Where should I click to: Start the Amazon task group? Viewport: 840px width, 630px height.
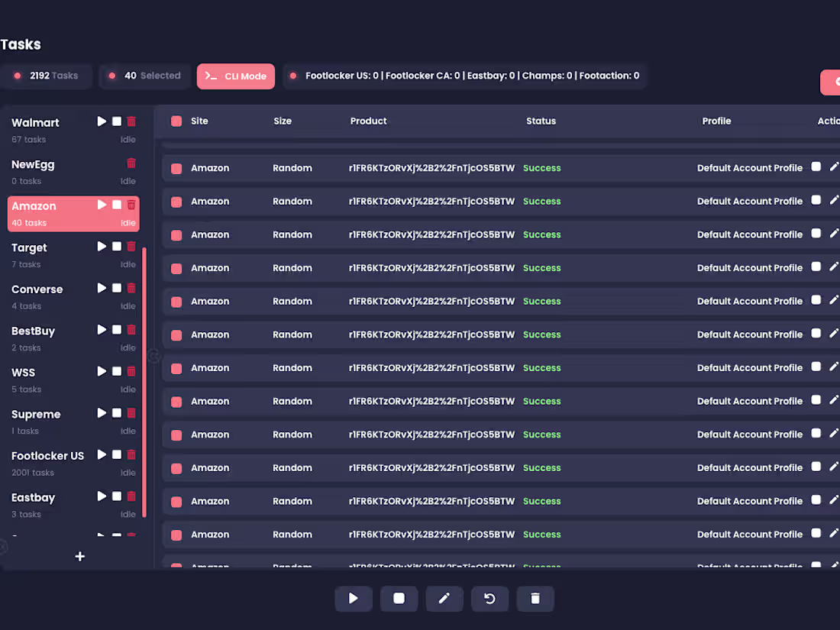(102, 204)
